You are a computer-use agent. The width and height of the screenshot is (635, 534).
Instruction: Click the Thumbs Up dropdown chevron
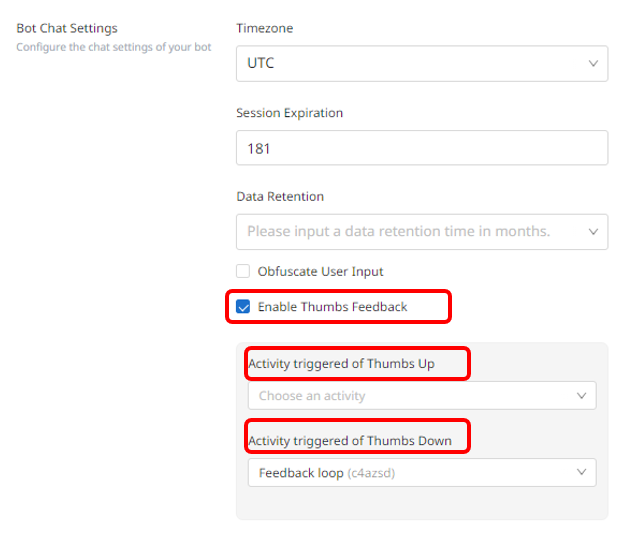[582, 396]
